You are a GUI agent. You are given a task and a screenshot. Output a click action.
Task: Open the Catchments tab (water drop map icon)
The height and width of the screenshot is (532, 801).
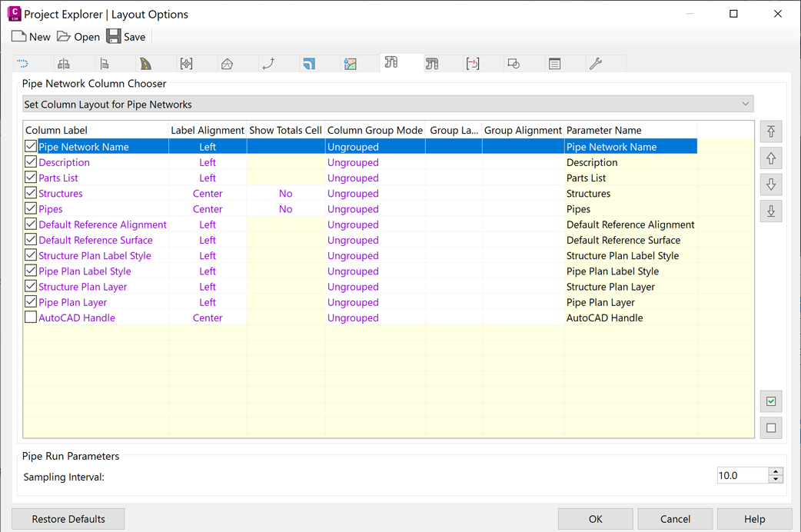tap(350, 64)
